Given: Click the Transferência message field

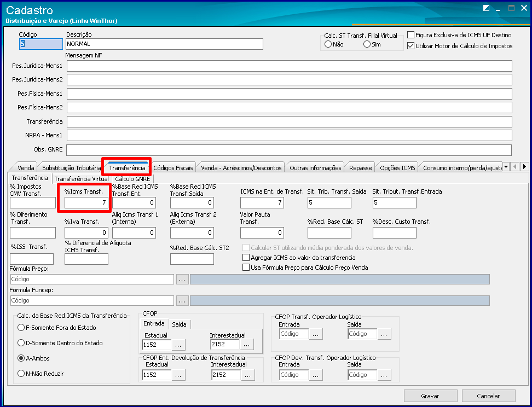Looking at the screenshot, I should (290, 121).
